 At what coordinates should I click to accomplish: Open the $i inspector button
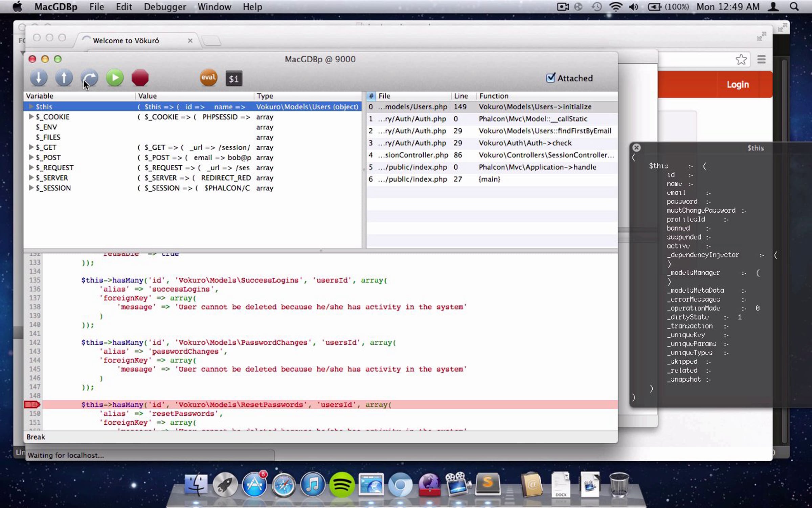[x=234, y=79]
